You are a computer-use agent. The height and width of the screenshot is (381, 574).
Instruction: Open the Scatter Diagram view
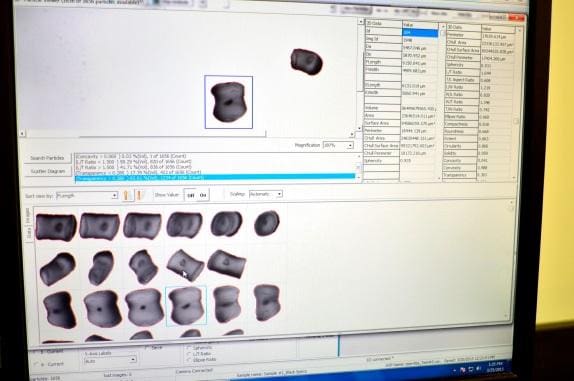[x=48, y=171]
